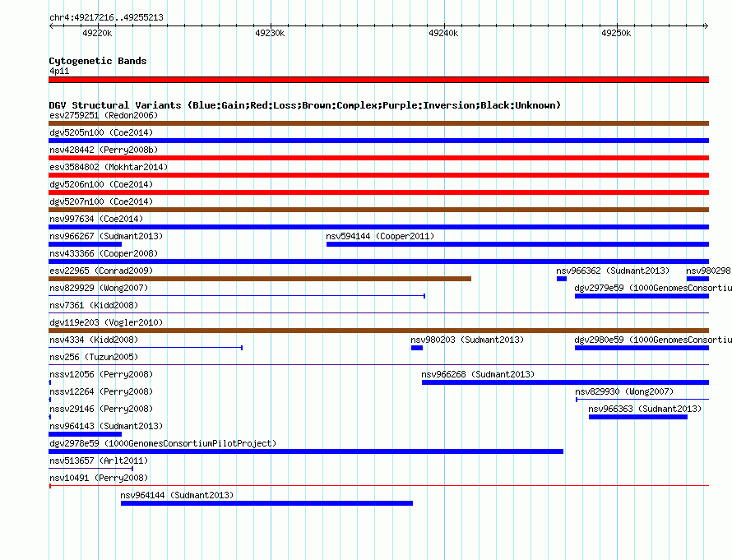Image resolution: width=732 pixels, height=560 pixels.
Task: Open variant nsv594144 (Cooper2011)
Action: 380,236
